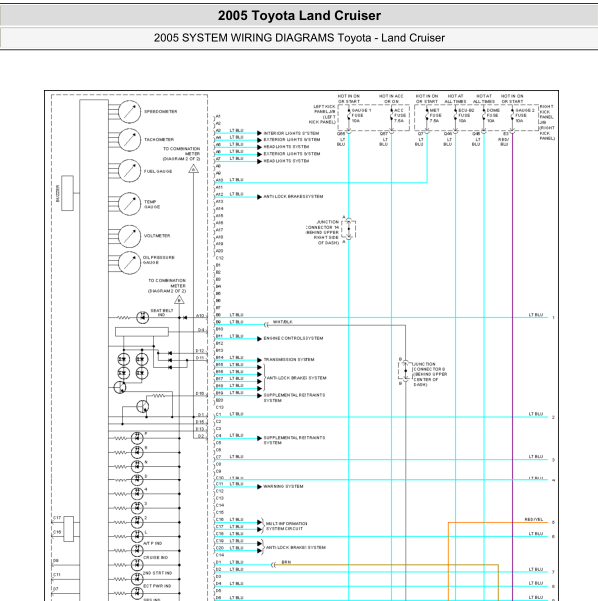This screenshot has width=598, height=601.
Task: Click the SEAT BELT IND label
Action: pyautogui.click(x=162, y=312)
